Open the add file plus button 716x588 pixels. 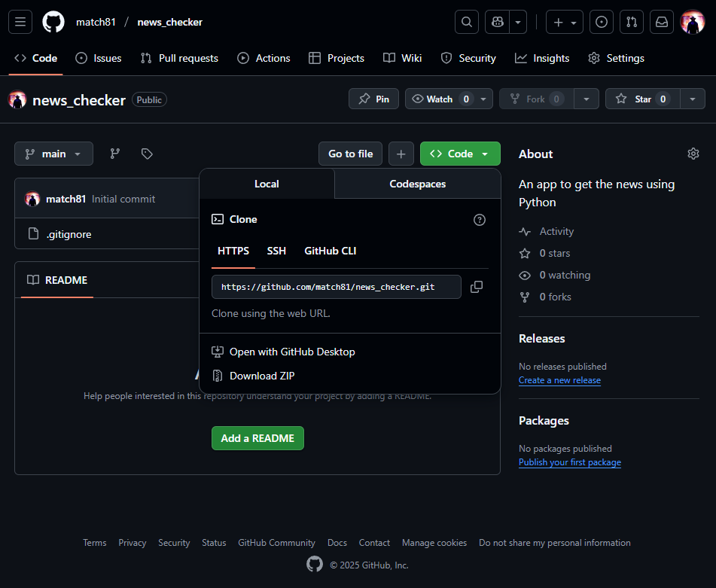coord(401,154)
